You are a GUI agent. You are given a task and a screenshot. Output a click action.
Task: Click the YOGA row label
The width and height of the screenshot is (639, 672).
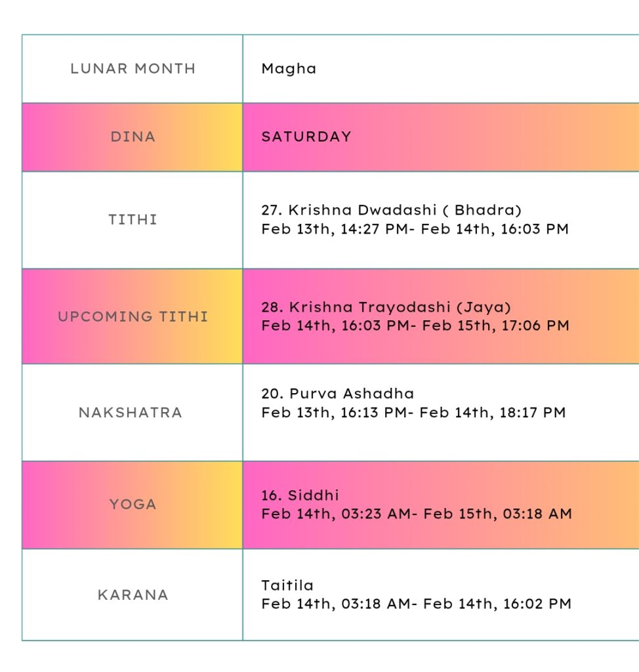coord(133,504)
